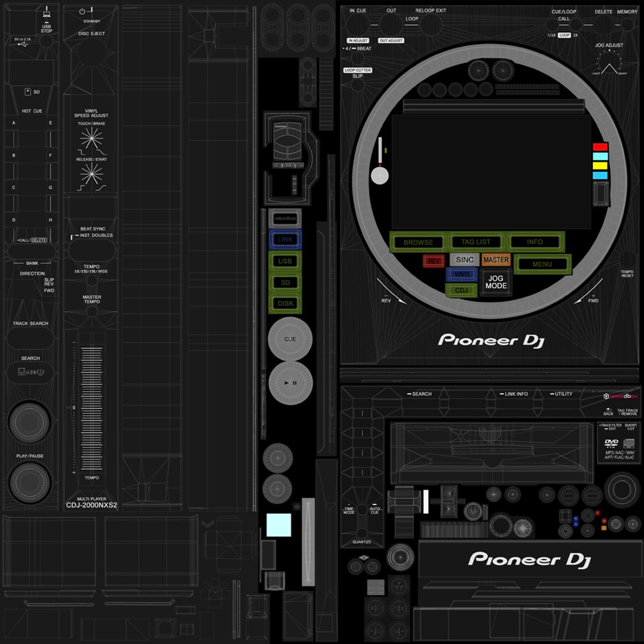Click the RELEASE/START starburst icon

click(x=92, y=174)
